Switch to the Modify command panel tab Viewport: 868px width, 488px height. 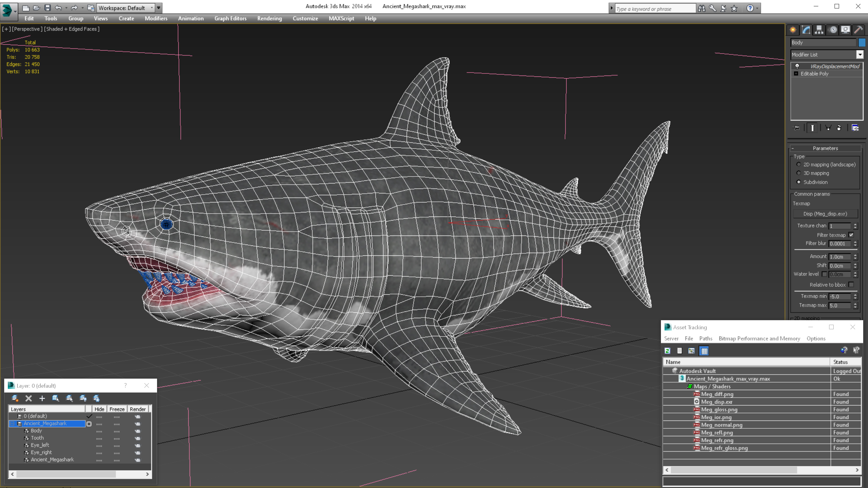[806, 30]
